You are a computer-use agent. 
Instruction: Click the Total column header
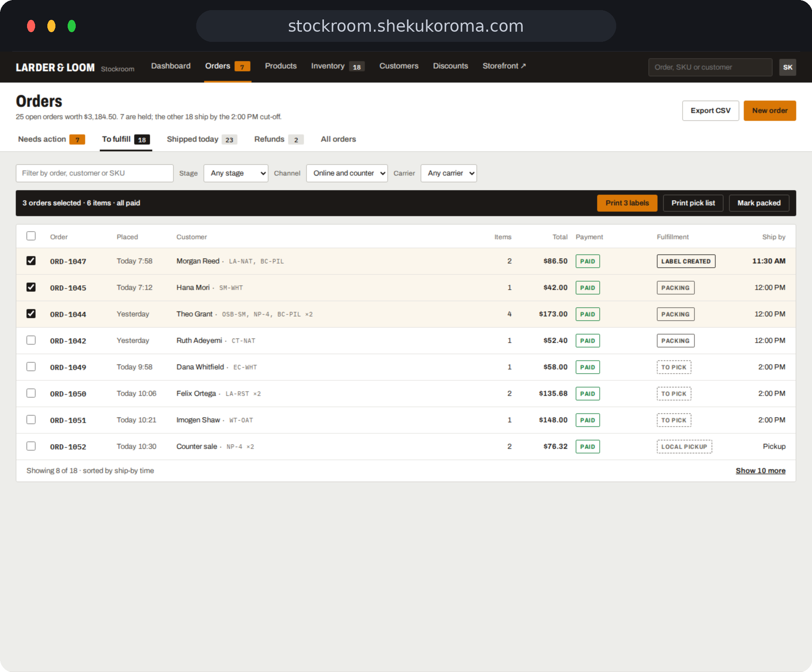click(x=560, y=237)
